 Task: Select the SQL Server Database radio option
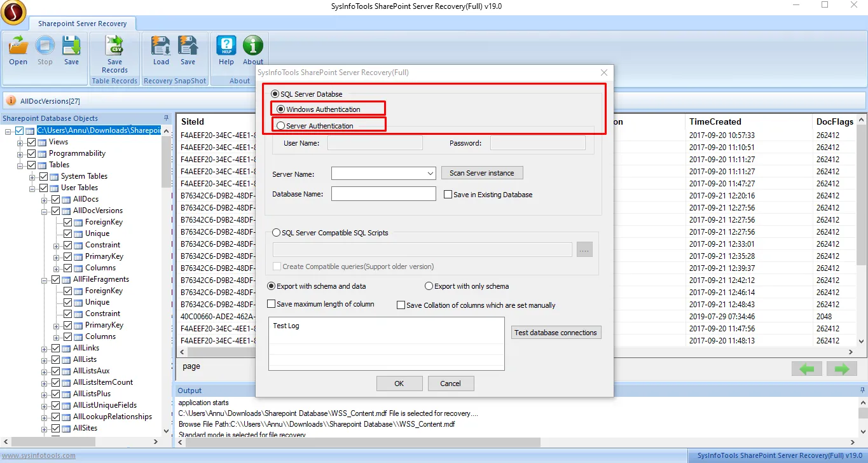[x=276, y=94]
